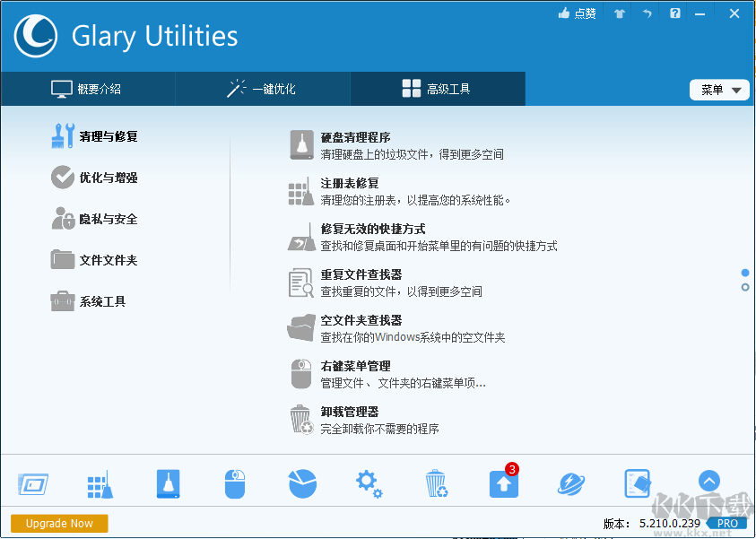
Task: Click the Upgrade Now button
Action: click(x=59, y=524)
